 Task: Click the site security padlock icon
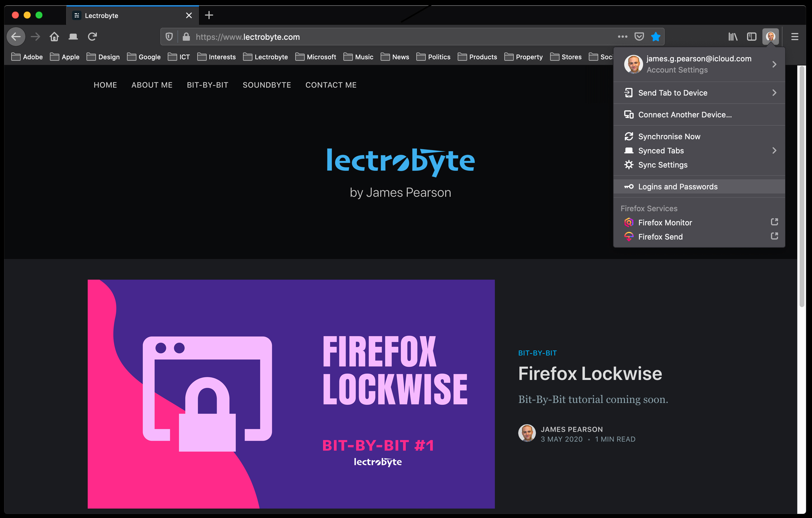pyautogui.click(x=186, y=37)
